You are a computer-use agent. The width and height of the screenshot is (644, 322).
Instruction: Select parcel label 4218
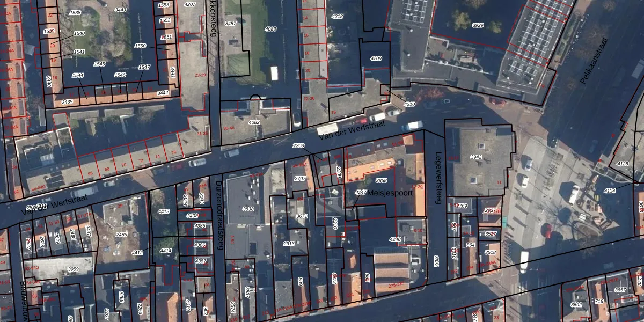coord(337,17)
